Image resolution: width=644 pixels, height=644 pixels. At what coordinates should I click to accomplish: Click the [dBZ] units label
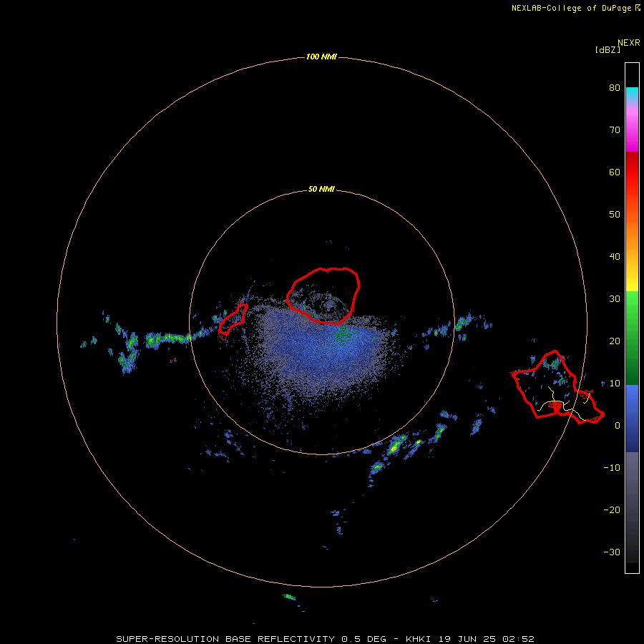click(608, 50)
